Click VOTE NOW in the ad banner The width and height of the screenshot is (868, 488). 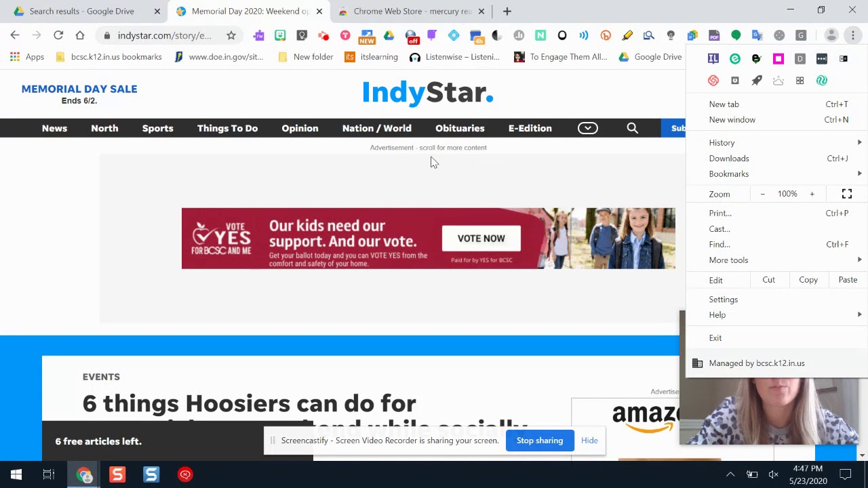481,239
